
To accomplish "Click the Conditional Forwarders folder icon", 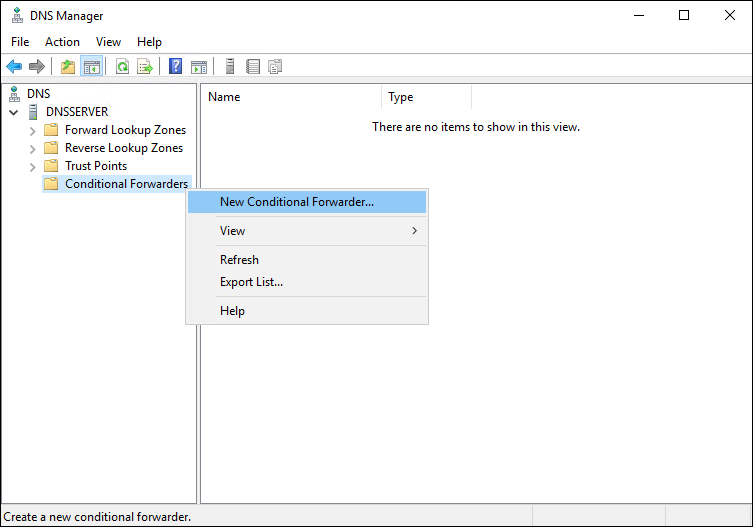I will click(51, 184).
